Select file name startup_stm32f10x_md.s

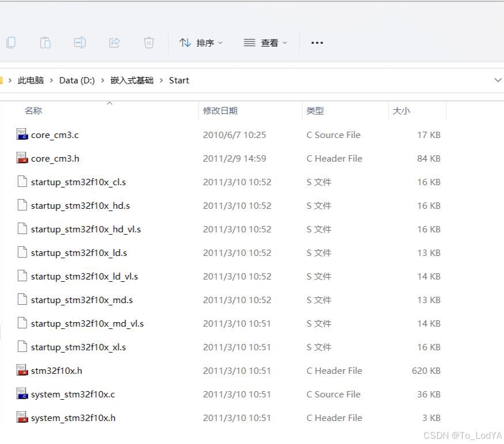tap(82, 300)
